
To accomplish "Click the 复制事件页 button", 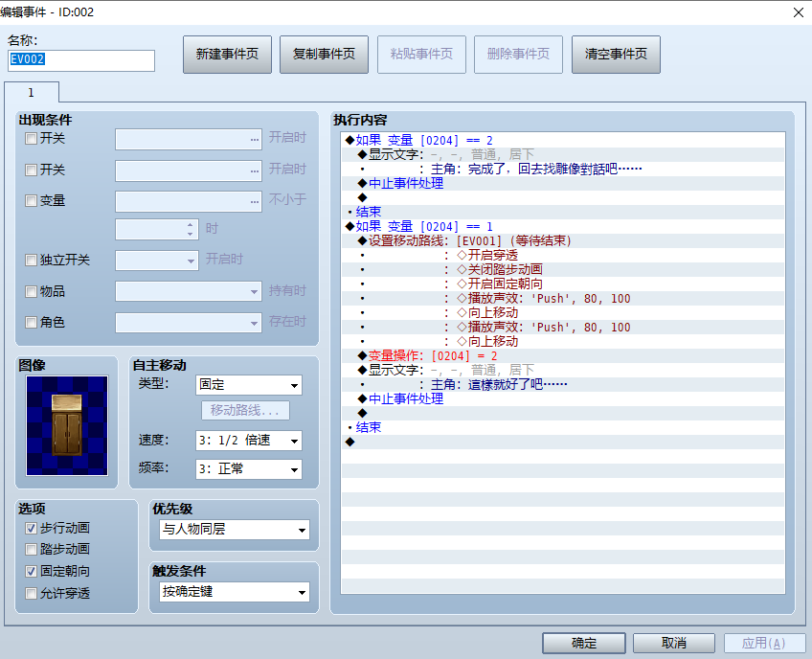I will pos(325,55).
